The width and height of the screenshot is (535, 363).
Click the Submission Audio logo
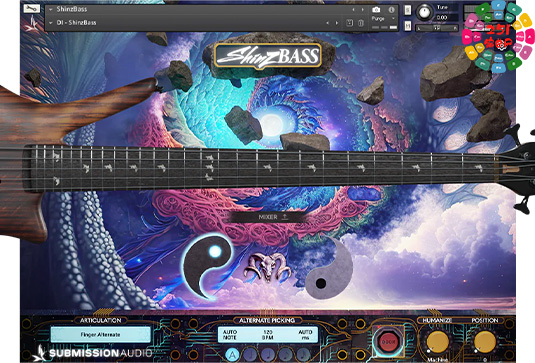click(92, 353)
